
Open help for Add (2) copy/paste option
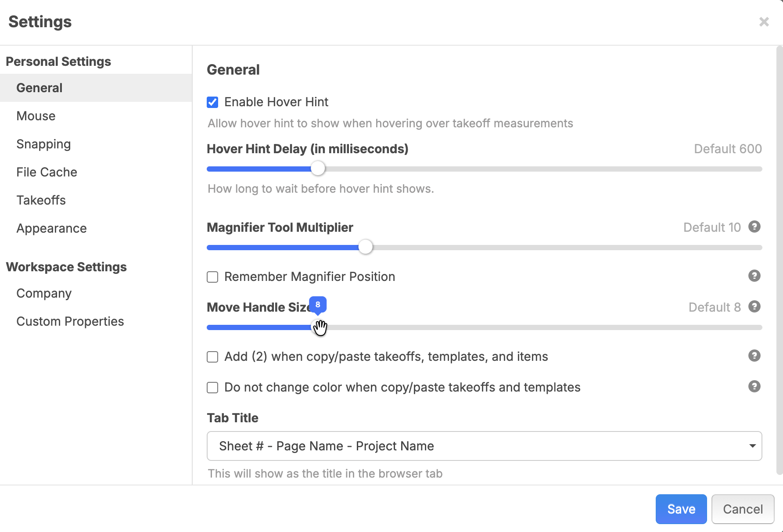click(x=754, y=356)
